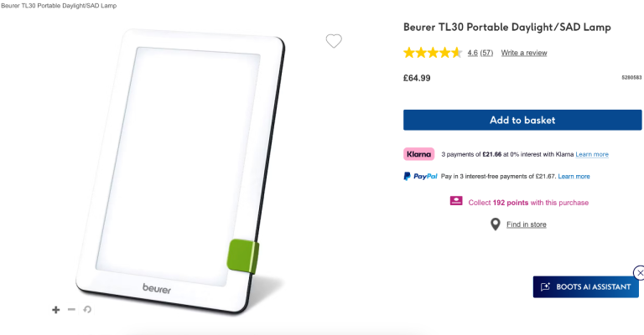View the 4.6 (57) ratings link

coord(480,53)
